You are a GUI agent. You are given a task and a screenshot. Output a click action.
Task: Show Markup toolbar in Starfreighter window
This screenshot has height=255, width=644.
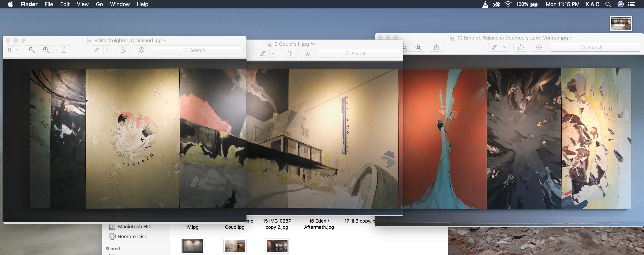[x=141, y=50]
